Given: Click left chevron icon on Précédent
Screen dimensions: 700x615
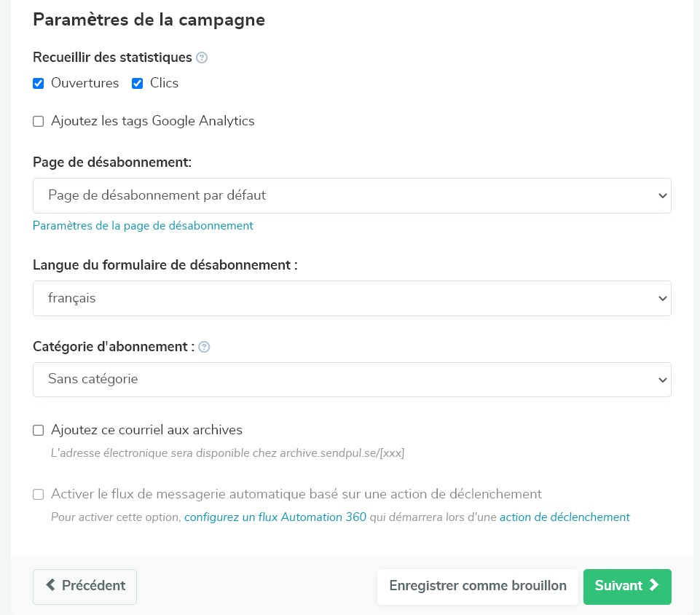Looking at the screenshot, I should coord(51,585).
